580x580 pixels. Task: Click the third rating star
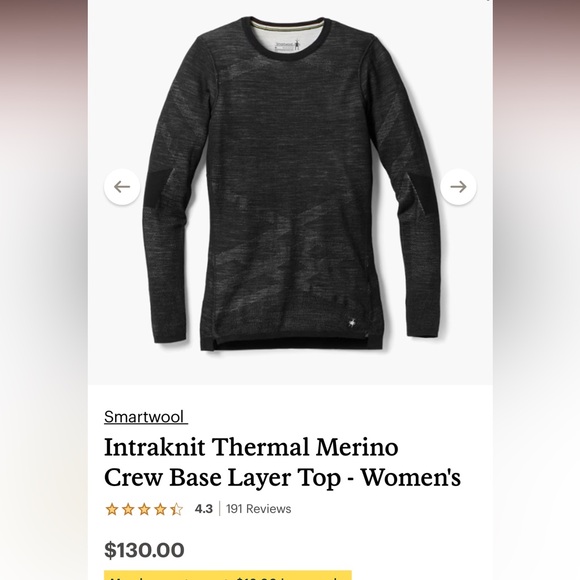(x=144, y=509)
